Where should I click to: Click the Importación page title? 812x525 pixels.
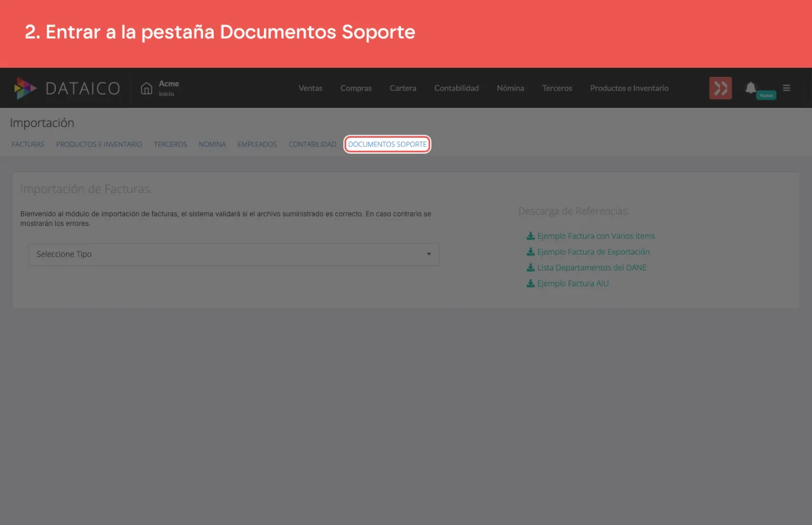point(42,123)
